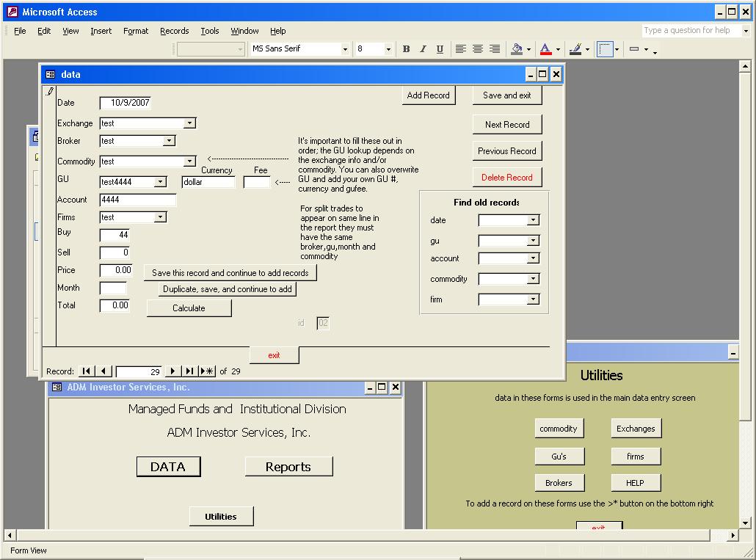Open the View menu
Viewport: 756px width, 560px height.
coord(70,31)
